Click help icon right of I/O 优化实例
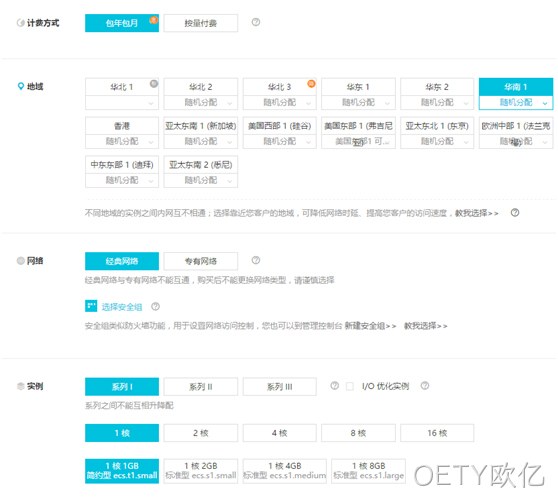The height and width of the screenshot is (499, 558). tap(425, 386)
